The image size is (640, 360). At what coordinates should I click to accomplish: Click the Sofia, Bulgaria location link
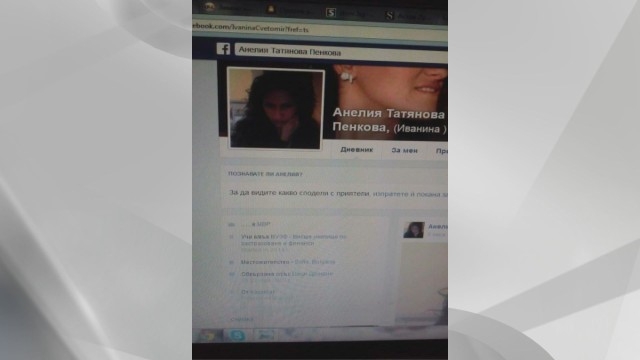point(315,262)
